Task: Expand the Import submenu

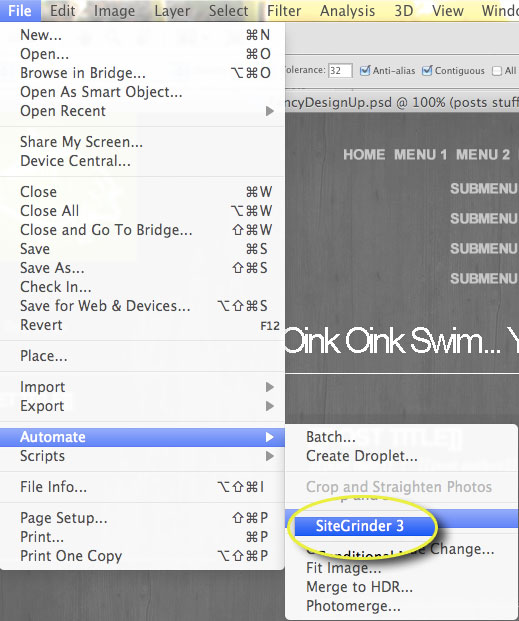Action: coord(142,387)
